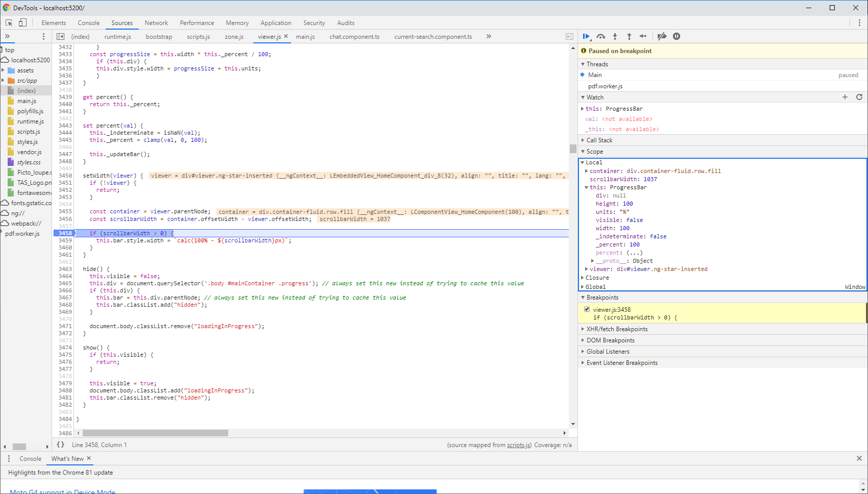Close the What's New drawer tab
Viewport: 868px width, 494px height.
coord(89,458)
